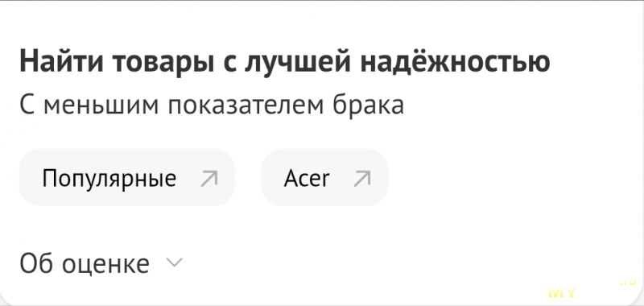
Task: Show rating details via the downward chevron
Action: pos(175,262)
